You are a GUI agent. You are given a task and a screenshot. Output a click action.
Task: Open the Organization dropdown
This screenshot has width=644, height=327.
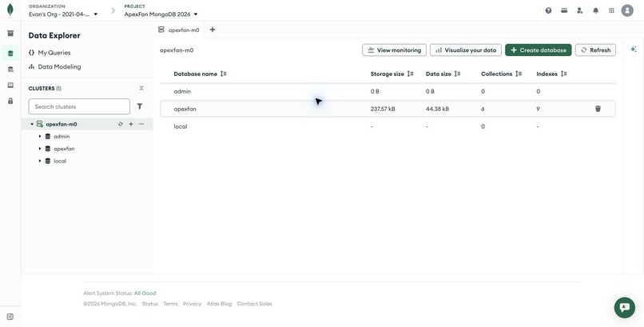click(63, 14)
